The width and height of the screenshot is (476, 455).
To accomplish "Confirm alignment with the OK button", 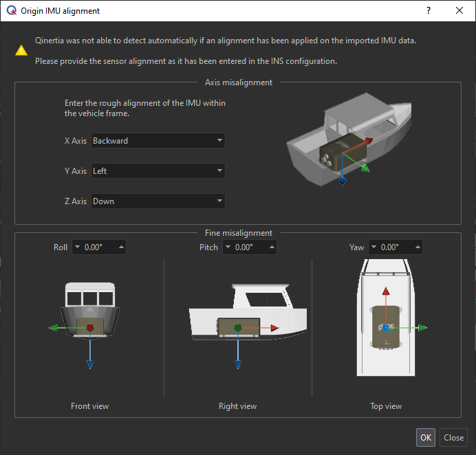I will (x=425, y=438).
